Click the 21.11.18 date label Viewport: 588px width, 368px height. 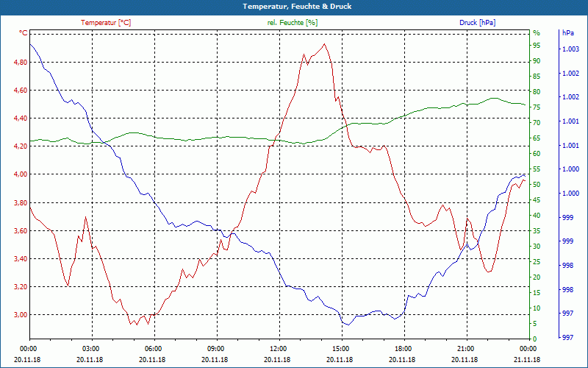pos(527,359)
